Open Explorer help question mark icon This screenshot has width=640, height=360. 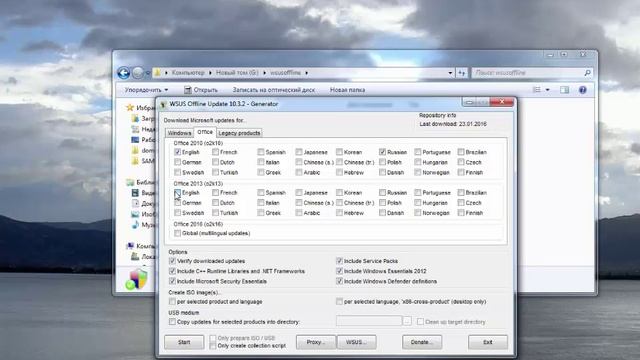582,90
